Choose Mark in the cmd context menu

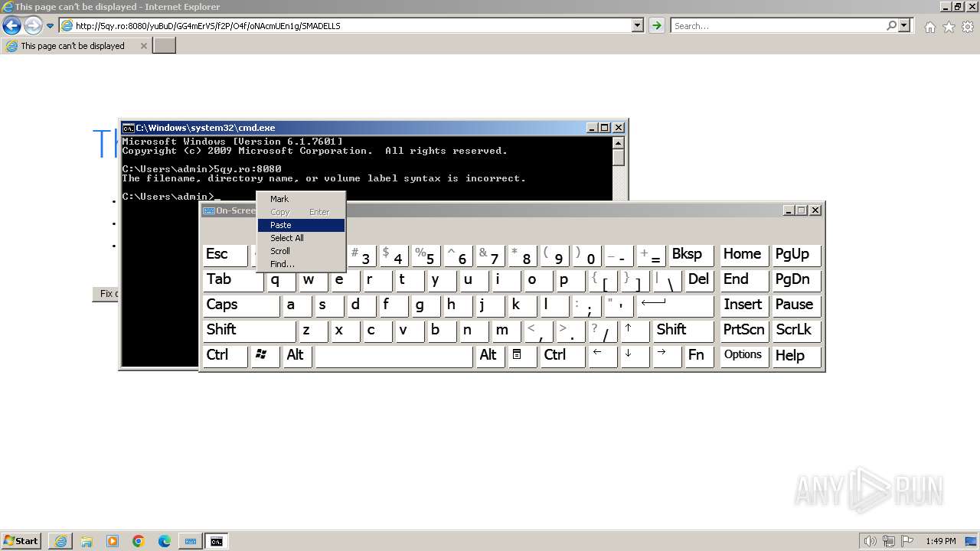300,199
